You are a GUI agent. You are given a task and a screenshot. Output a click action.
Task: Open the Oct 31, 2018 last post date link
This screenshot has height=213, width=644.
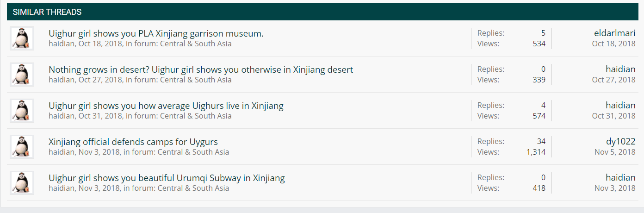click(613, 116)
